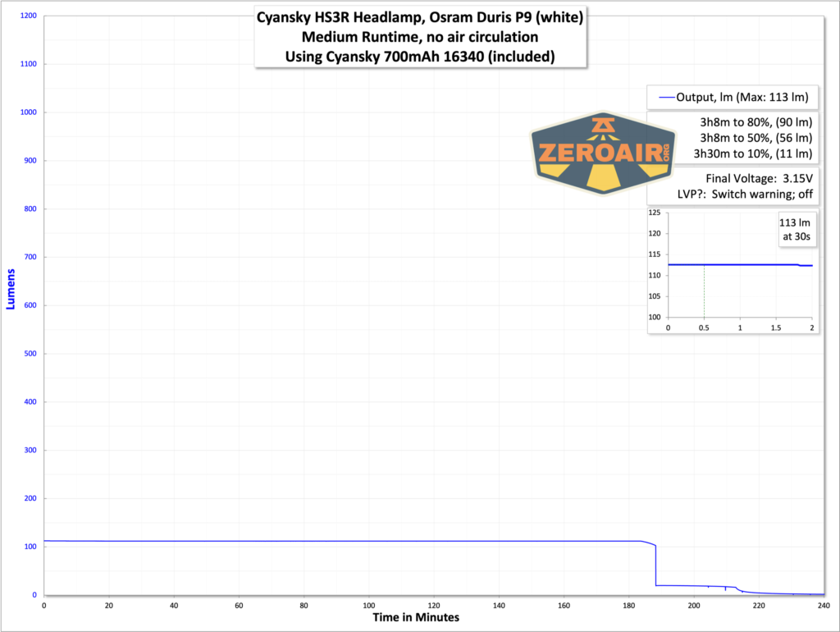The image size is (840, 632).
Task: Open the inset zoomed 0-2 minute chart
Action: (x=730, y=271)
